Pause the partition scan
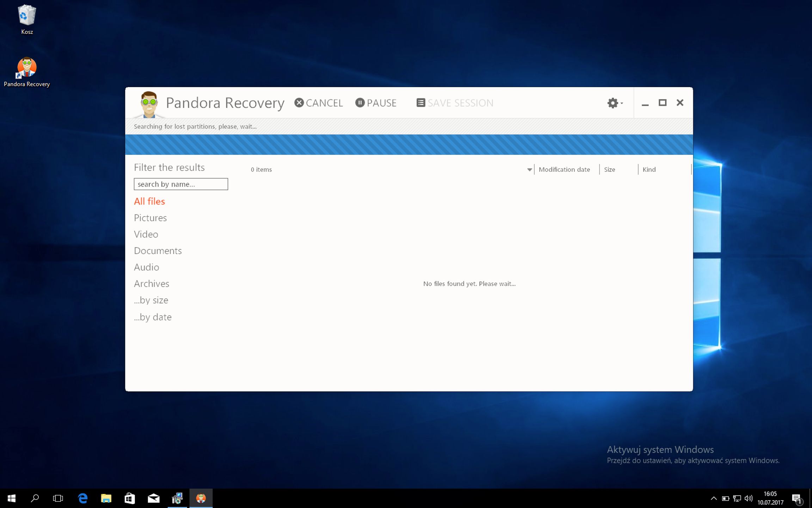This screenshot has width=812, height=508. click(x=376, y=103)
